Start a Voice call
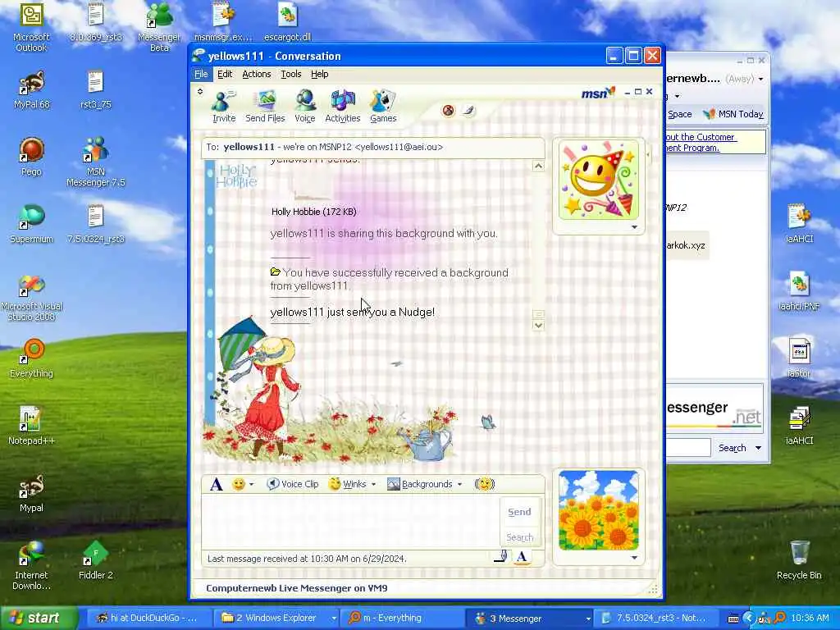The height and width of the screenshot is (630, 840). click(x=305, y=106)
